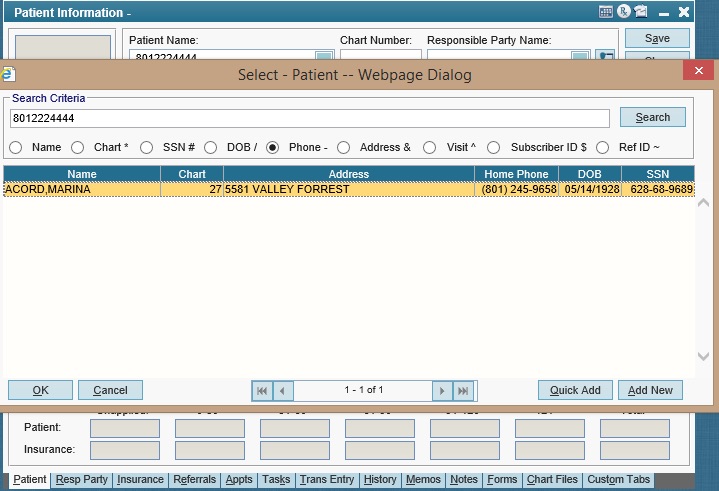The width and height of the screenshot is (719, 491).
Task: Select the Name search radio button
Action: point(16,147)
